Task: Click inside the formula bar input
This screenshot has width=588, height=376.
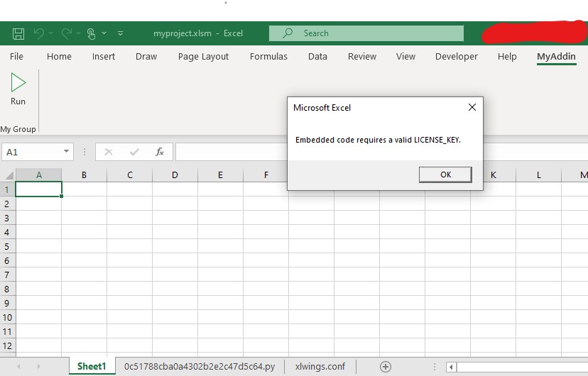Action: tap(232, 152)
